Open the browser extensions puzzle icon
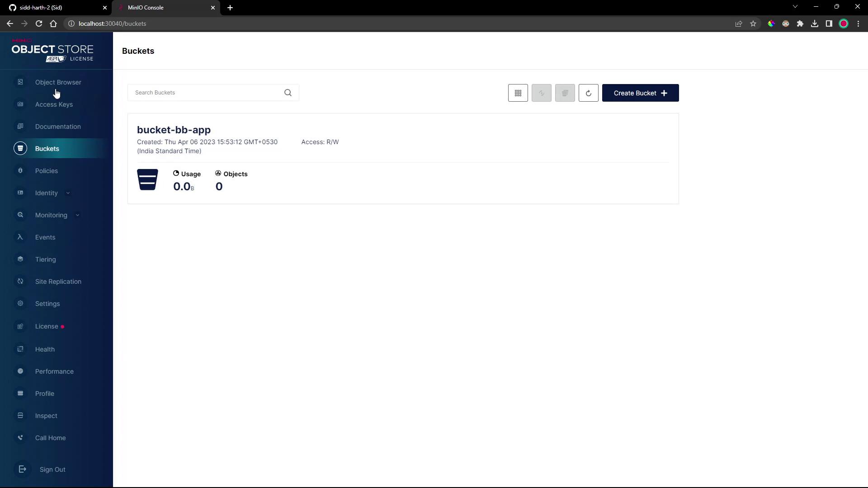The height and width of the screenshot is (488, 868). tap(800, 23)
